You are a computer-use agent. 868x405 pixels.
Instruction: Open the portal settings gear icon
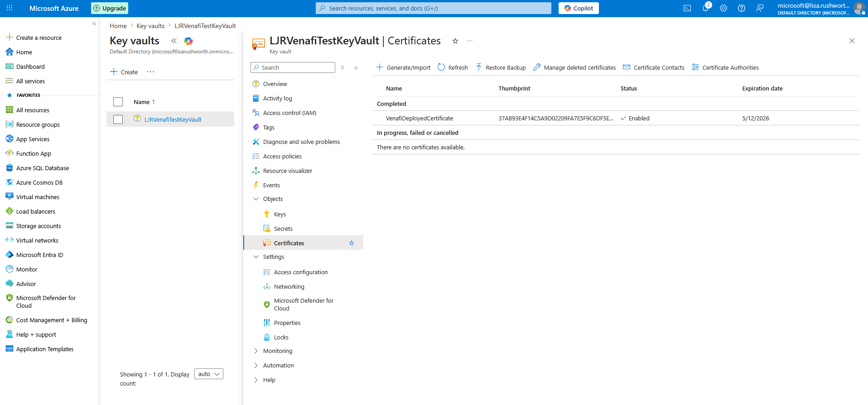723,8
